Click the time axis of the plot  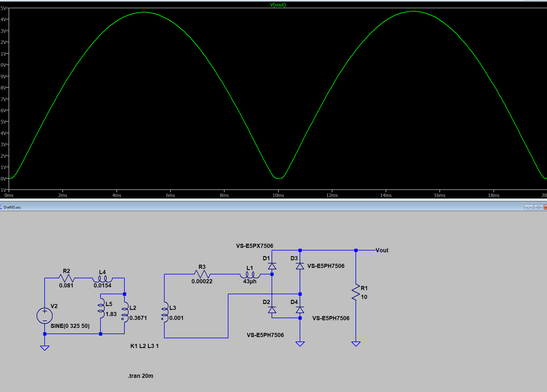coord(266,195)
